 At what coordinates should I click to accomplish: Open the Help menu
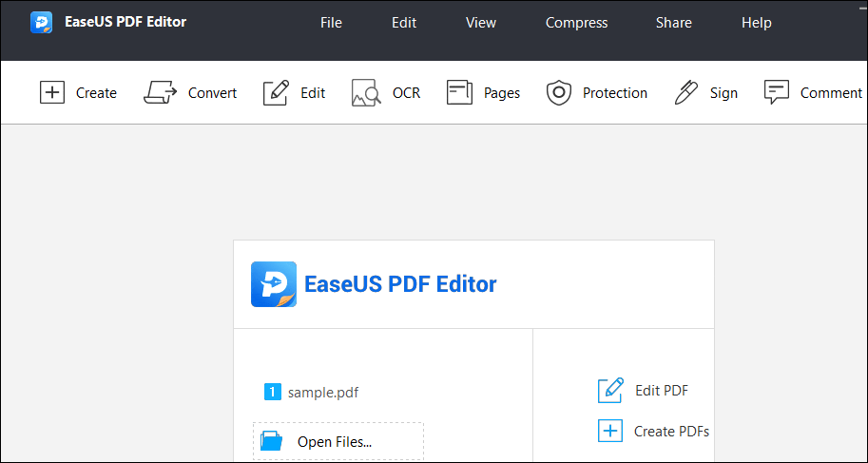pos(756,23)
